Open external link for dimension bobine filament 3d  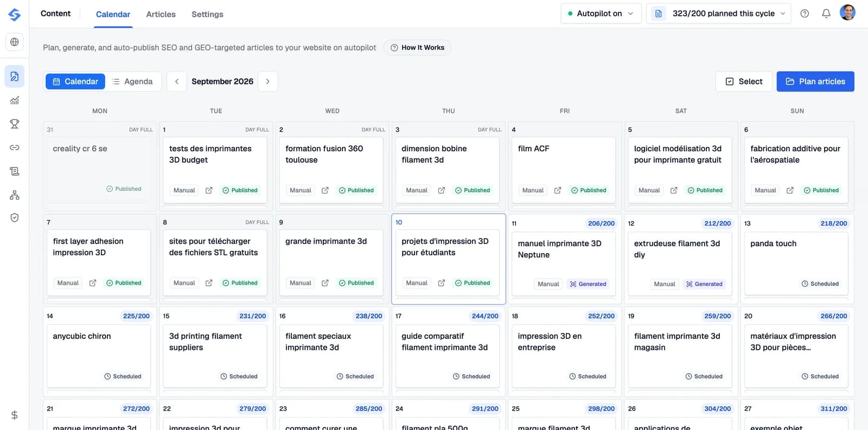(442, 190)
